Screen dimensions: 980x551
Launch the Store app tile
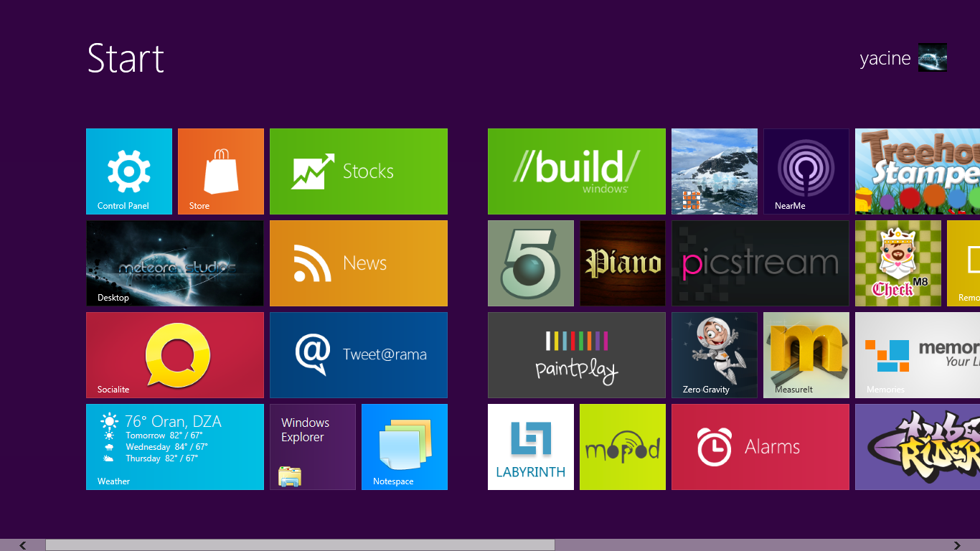tap(221, 171)
